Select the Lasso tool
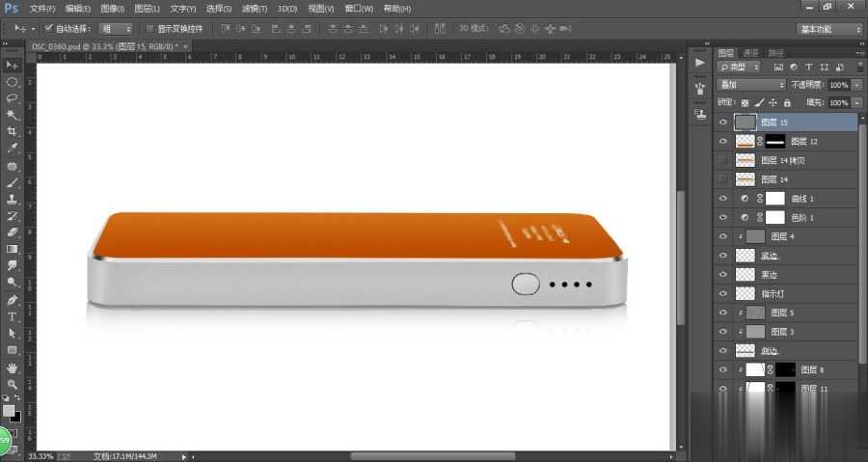 (12, 98)
